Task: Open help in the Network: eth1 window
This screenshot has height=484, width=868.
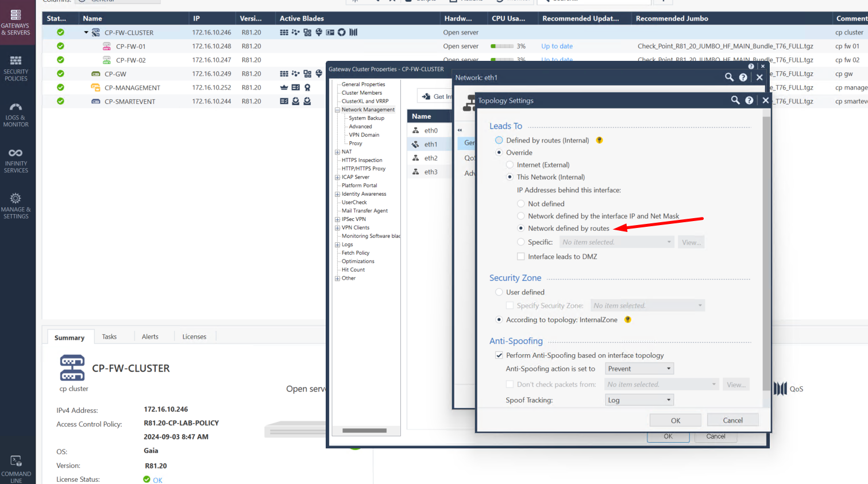Action: pos(743,78)
